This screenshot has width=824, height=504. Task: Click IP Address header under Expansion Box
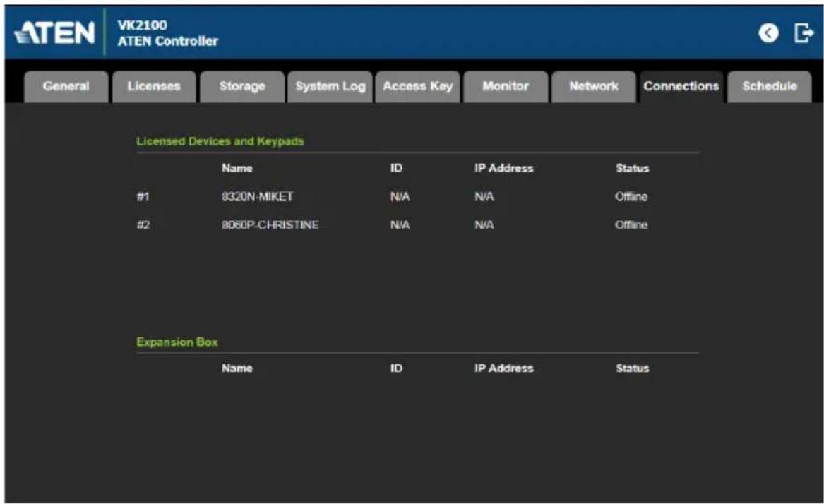[504, 368]
